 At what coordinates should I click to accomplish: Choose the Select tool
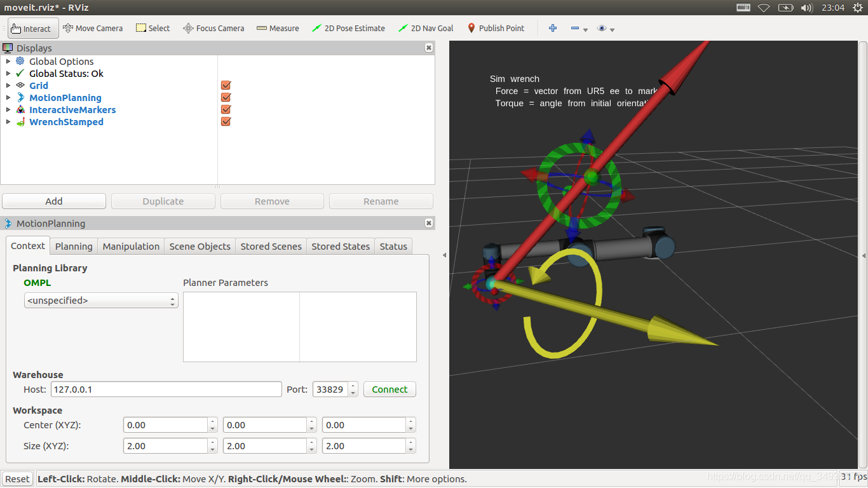click(153, 28)
